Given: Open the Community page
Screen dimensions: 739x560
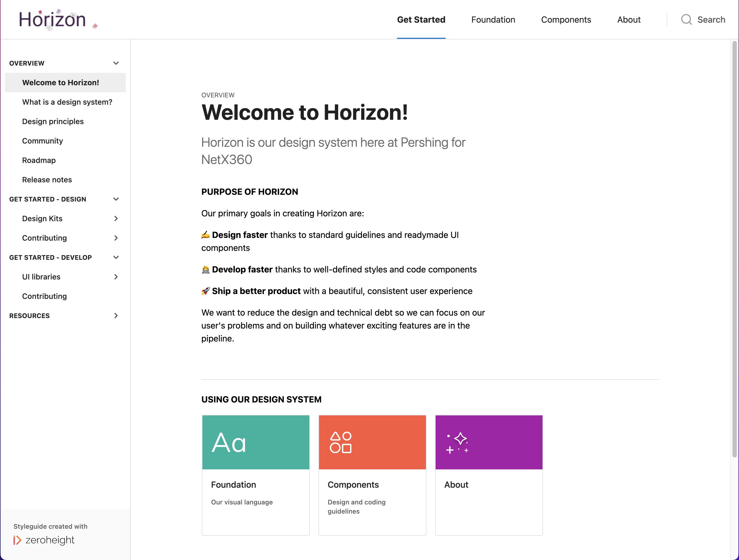Looking at the screenshot, I should tap(42, 141).
